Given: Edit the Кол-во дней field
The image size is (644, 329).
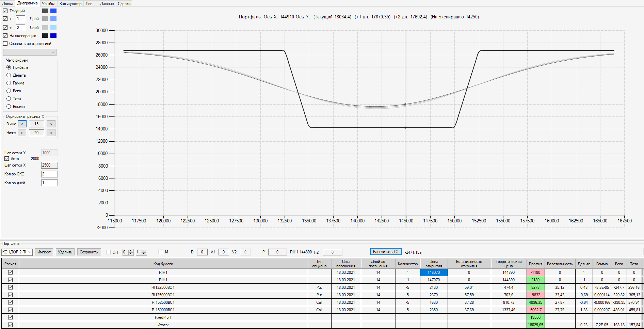Looking at the screenshot, I should pyautogui.click(x=49, y=183).
